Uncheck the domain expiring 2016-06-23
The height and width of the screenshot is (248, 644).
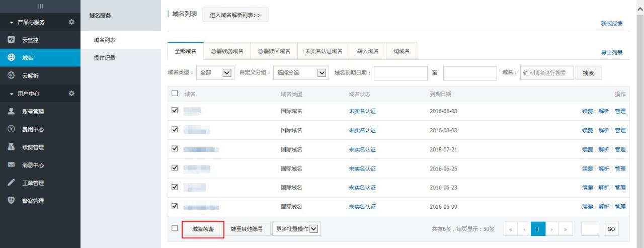175,187
